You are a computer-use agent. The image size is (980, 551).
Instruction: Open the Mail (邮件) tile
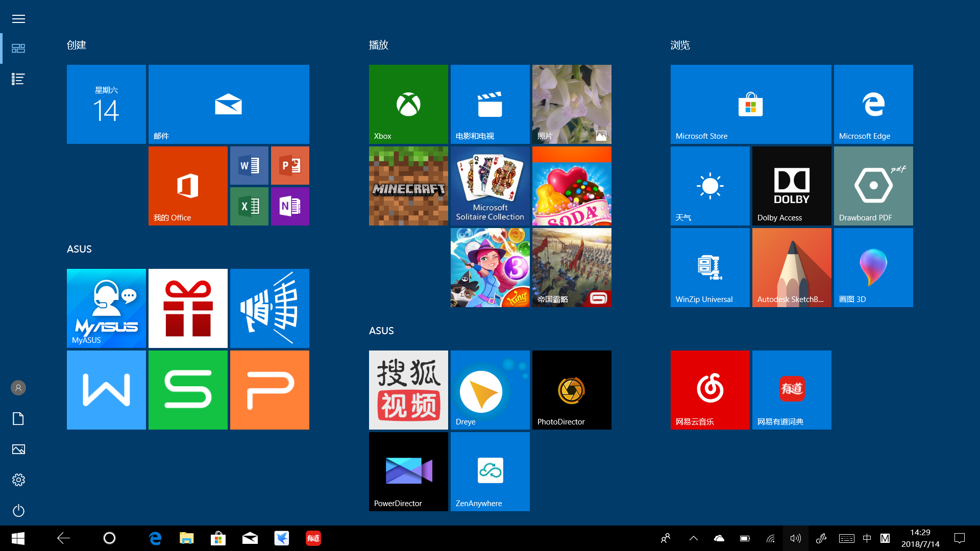229,104
